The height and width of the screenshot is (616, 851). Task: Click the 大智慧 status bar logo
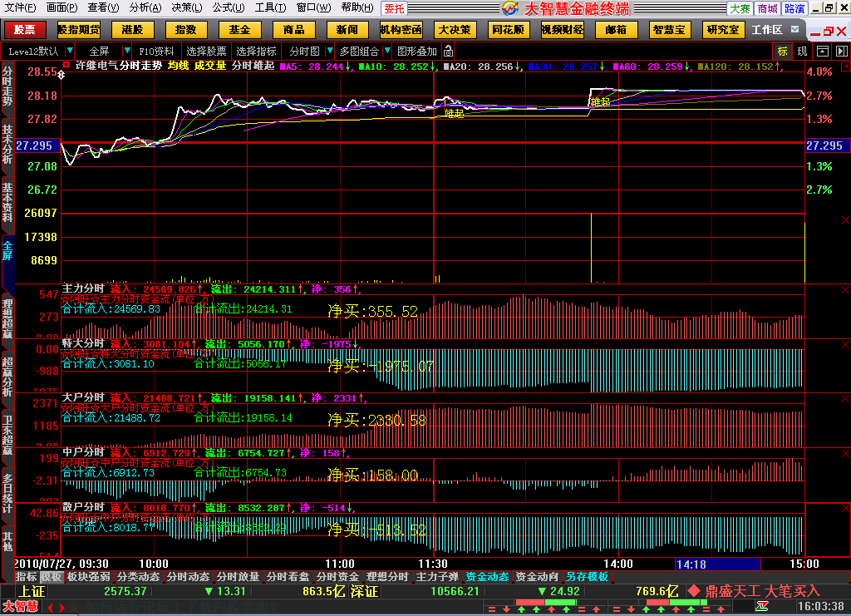(21, 607)
